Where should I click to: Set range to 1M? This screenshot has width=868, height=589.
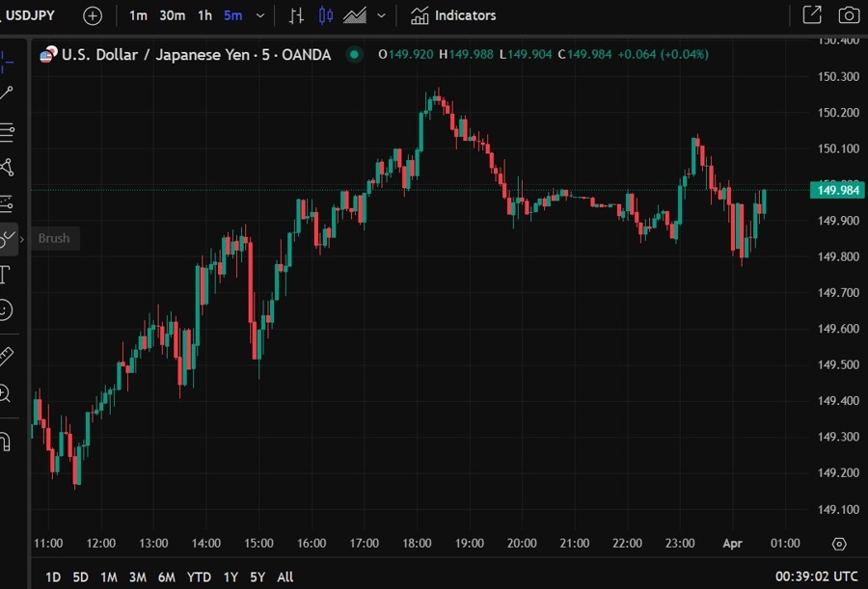click(x=108, y=577)
